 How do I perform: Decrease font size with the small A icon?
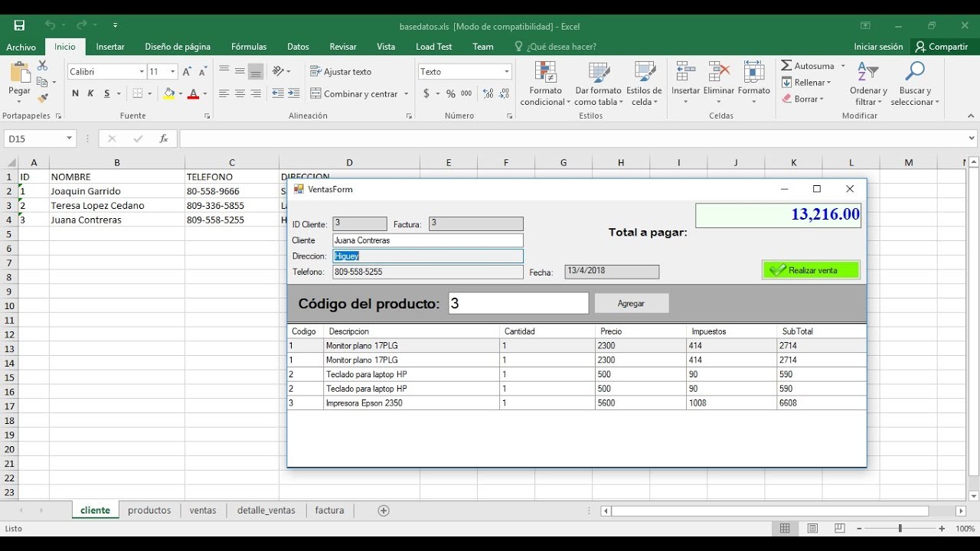tap(203, 71)
